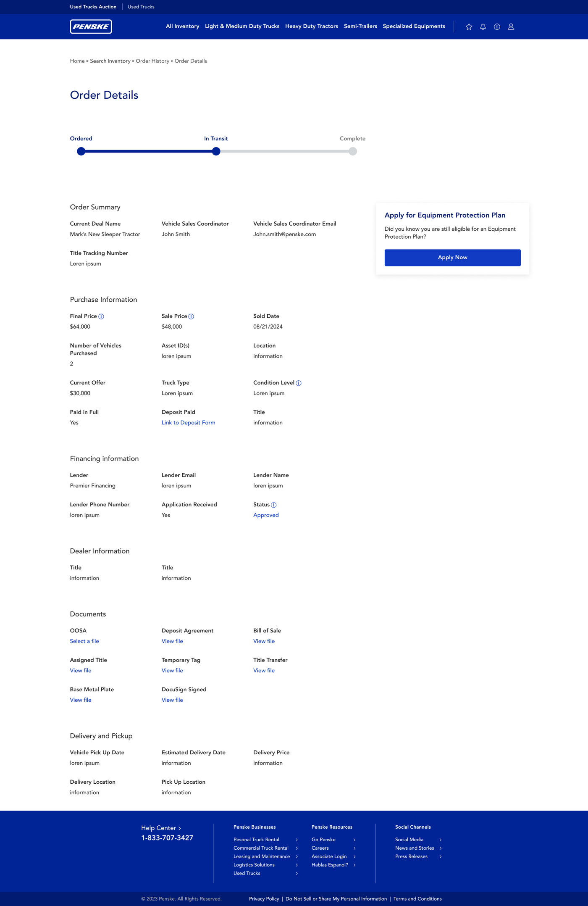Click the header info circle icon

click(497, 27)
